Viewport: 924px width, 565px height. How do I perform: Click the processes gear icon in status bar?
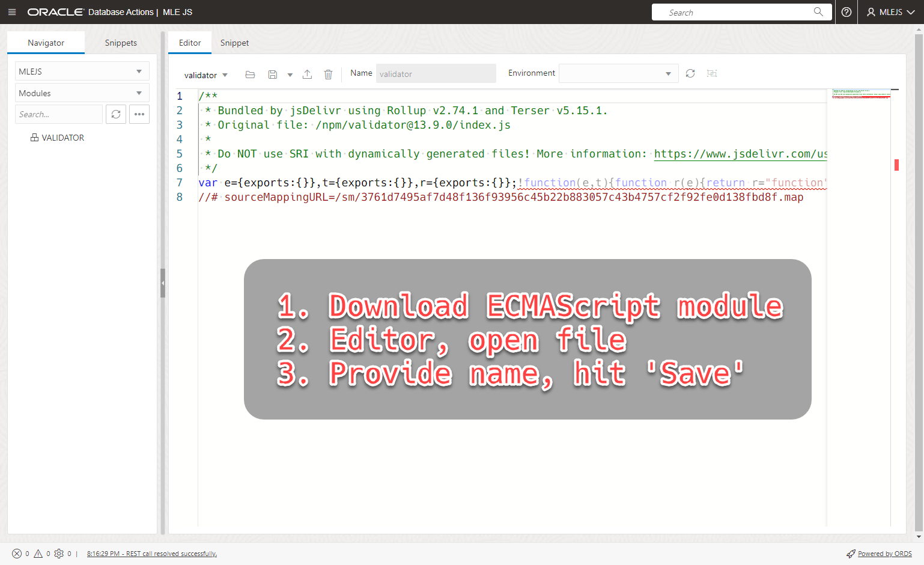coord(59,554)
